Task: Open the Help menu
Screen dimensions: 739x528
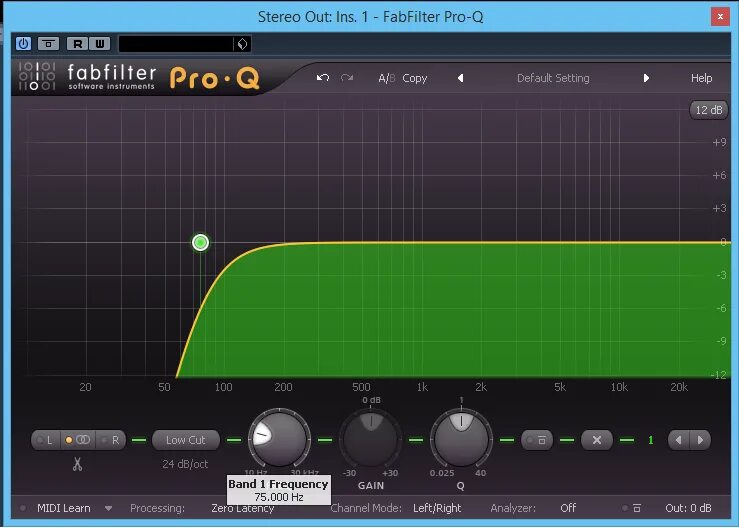Action: click(x=701, y=78)
